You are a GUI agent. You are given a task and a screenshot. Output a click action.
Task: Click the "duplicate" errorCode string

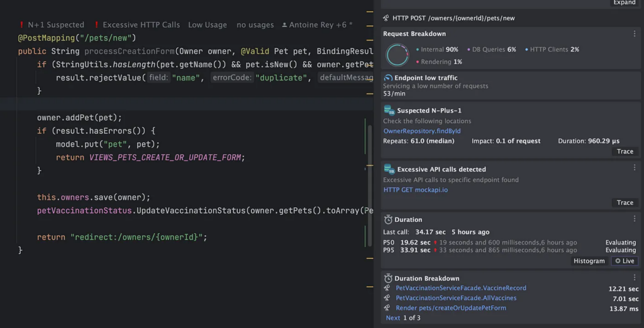pyautogui.click(x=281, y=77)
